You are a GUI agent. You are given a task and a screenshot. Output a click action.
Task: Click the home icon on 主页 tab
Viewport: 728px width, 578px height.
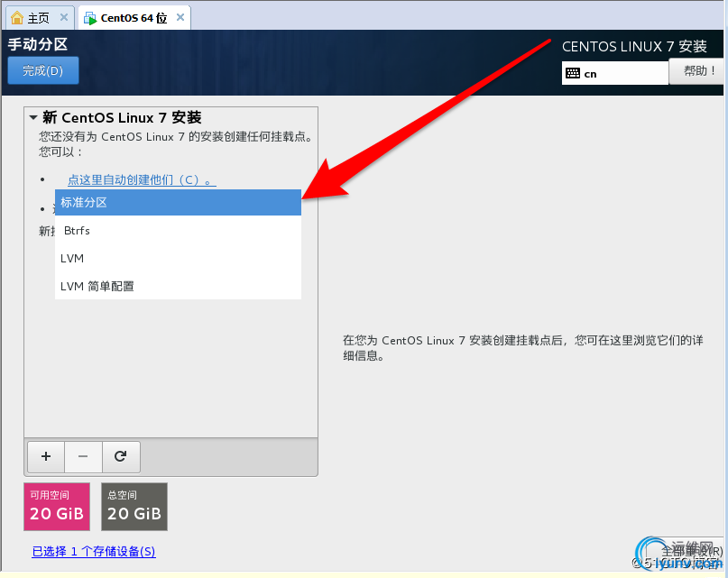(17, 18)
